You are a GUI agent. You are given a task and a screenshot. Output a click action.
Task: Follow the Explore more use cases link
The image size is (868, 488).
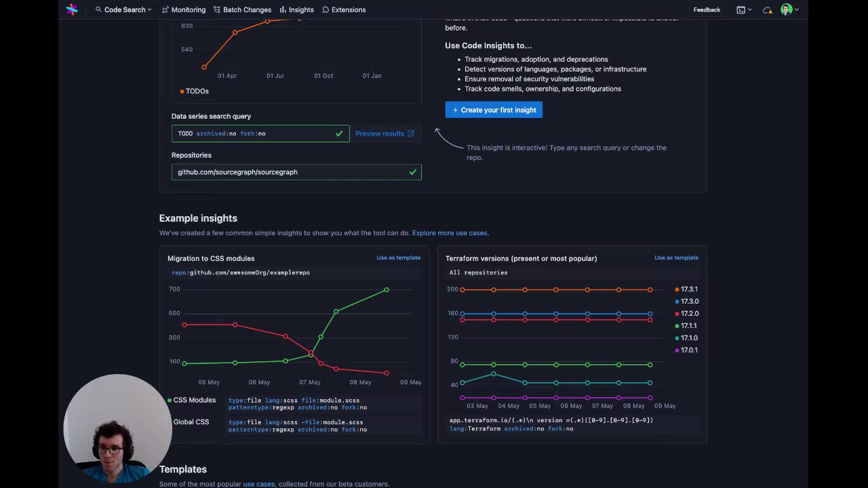[x=450, y=233]
